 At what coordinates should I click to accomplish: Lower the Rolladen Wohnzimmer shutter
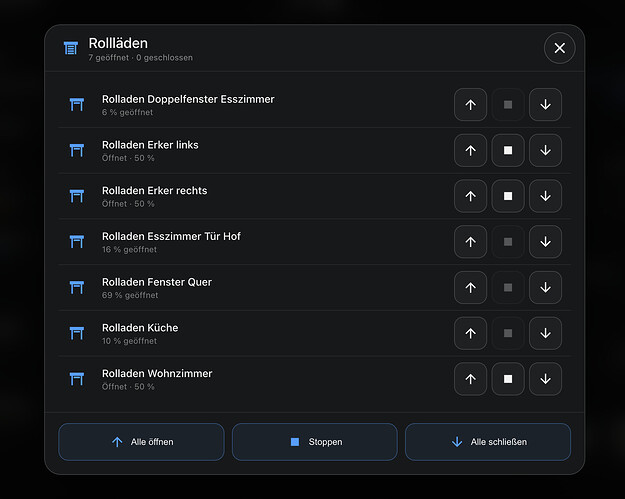545,379
